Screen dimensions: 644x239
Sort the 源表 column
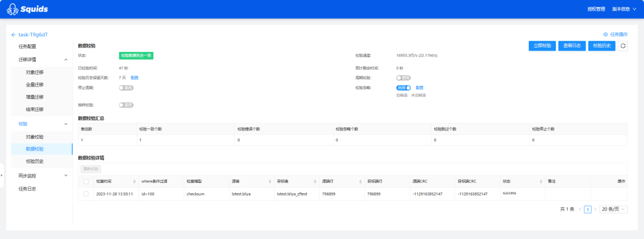(x=270, y=182)
